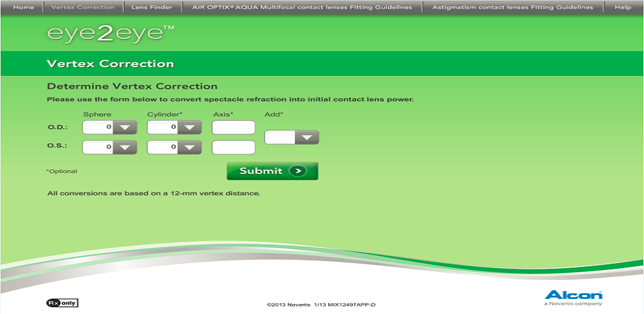The image size is (644, 314).
Task: Click the O.D.: row label
Action: tap(57, 127)
